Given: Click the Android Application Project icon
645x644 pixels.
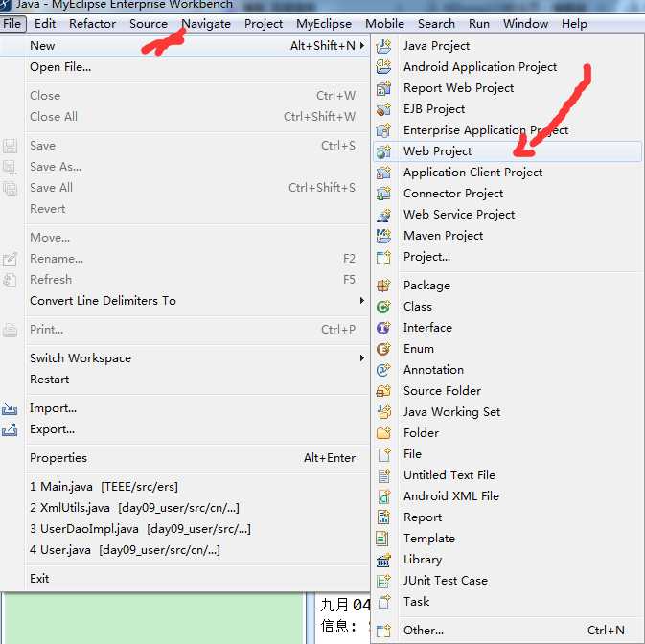Looking at the screenshot, I should click(x=383, y=67).
